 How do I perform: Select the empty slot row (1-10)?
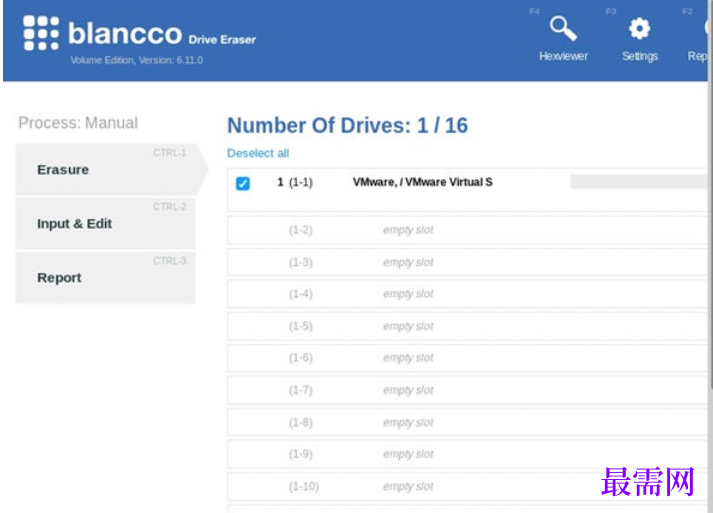(x=467, y=487)
